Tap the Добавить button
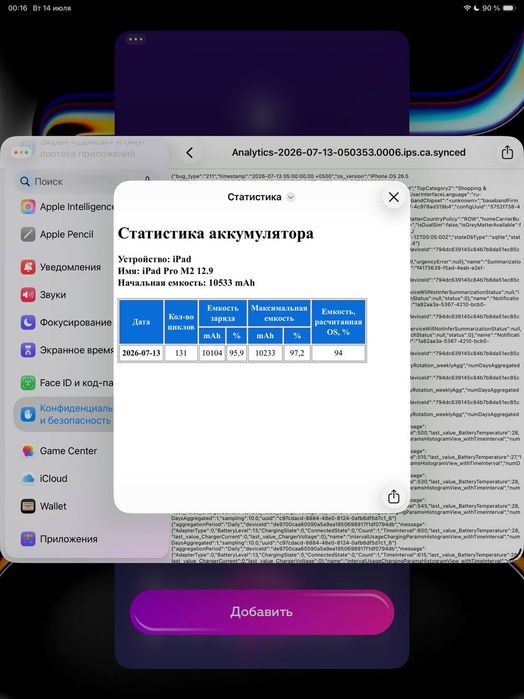This screenshot has height=699, width=524. [262, 612]
